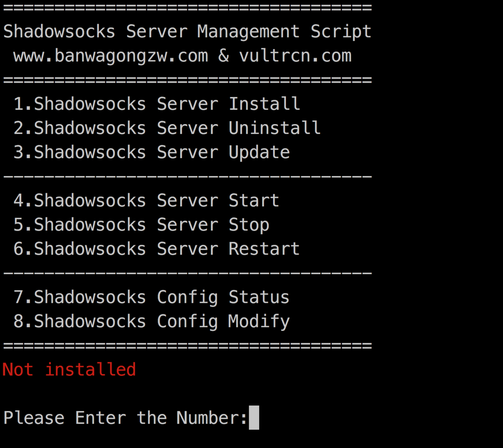Click the double-line separator below the URL line

187,80
